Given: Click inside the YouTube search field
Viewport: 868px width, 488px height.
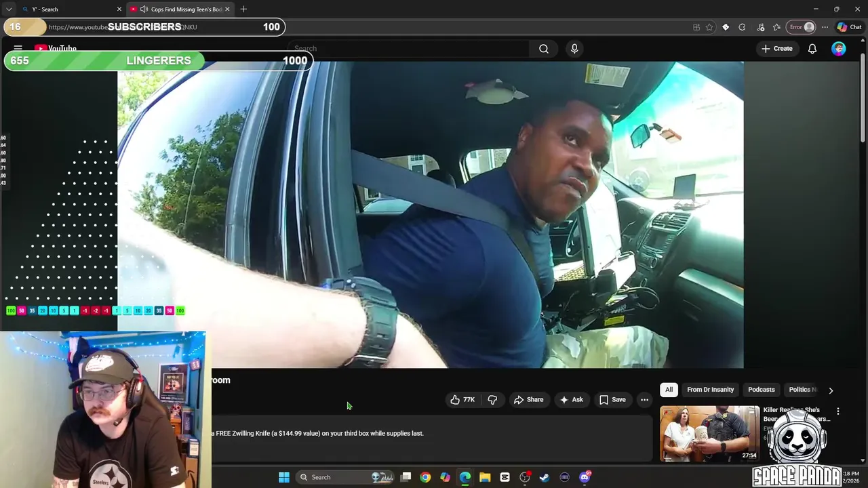Looking at the screenshot, I should (x=409, y=49).
